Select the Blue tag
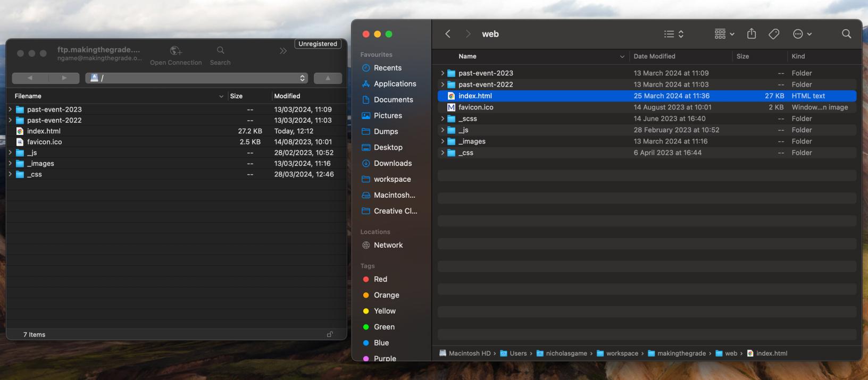The height and width of the screenshot is (380, 868). pos(381,343)
